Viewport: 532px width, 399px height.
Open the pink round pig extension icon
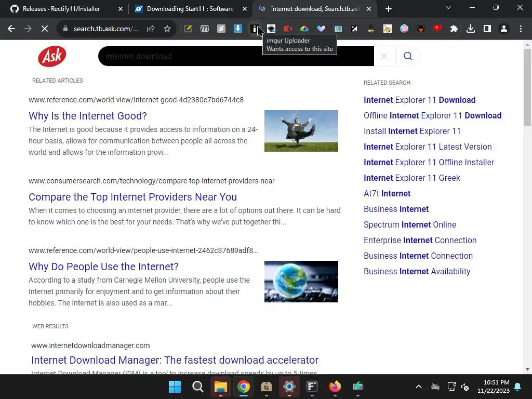point(404,29)
